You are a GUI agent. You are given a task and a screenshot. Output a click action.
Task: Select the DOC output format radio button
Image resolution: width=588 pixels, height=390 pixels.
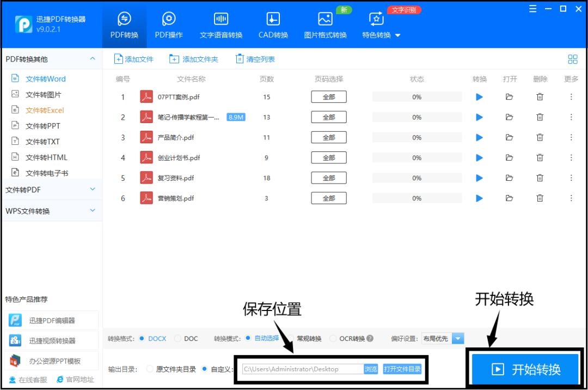click(178, 339)
